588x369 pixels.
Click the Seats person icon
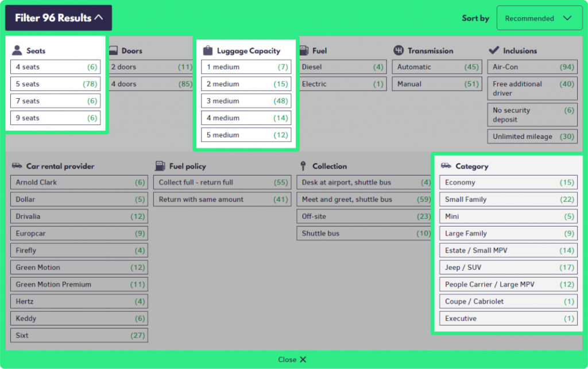[17, 49]
